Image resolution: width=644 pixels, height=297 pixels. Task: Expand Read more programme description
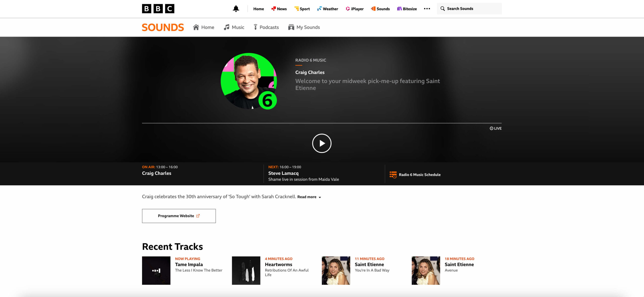click(x=309, y=197)
